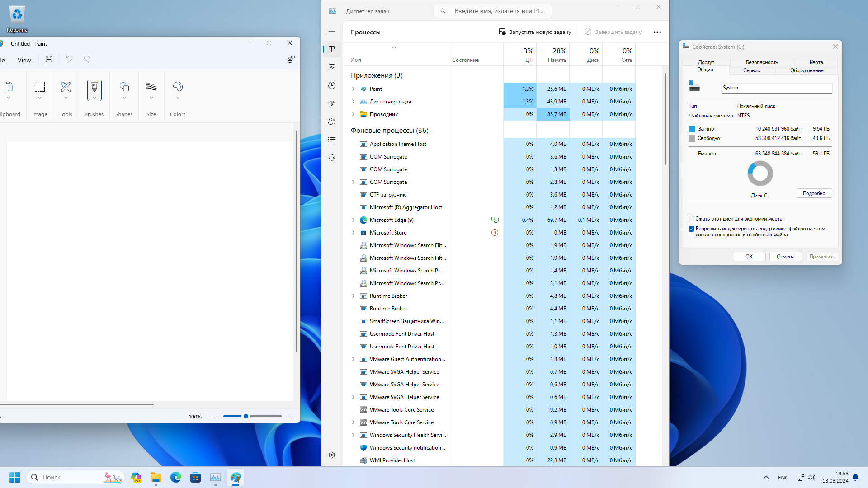868x488 pixels.
Task: Enable Compress this drive checkbox
Action: [x=691, y=219]
